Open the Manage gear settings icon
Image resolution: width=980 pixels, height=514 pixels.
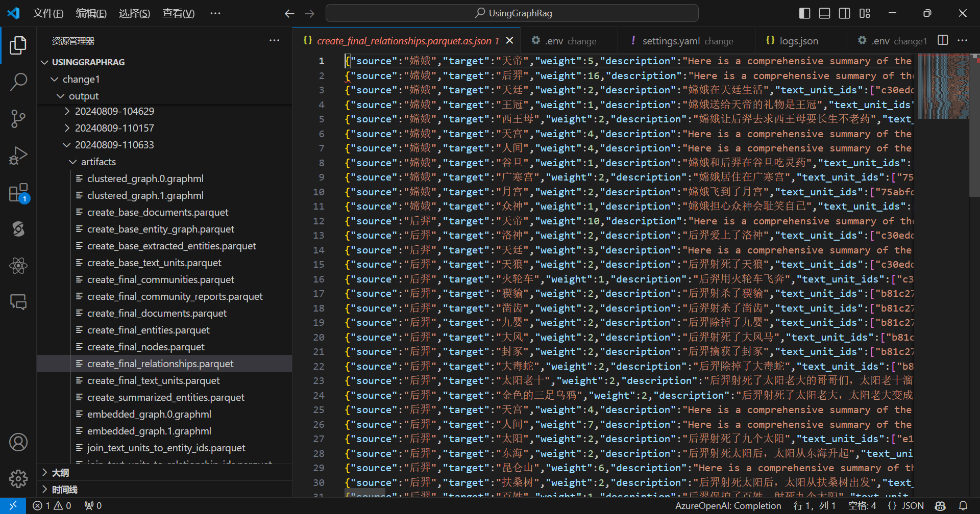tap(18, 479)
